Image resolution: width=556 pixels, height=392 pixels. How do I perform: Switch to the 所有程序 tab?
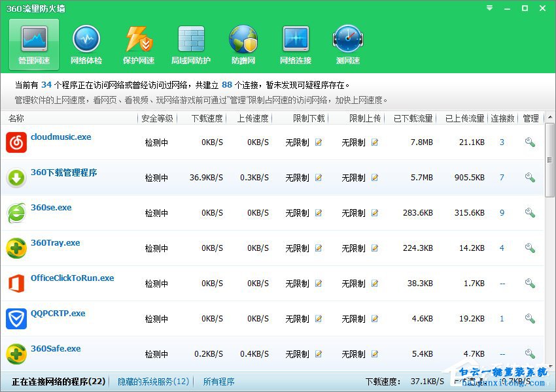pyautogui.click(x=218, y=381)
